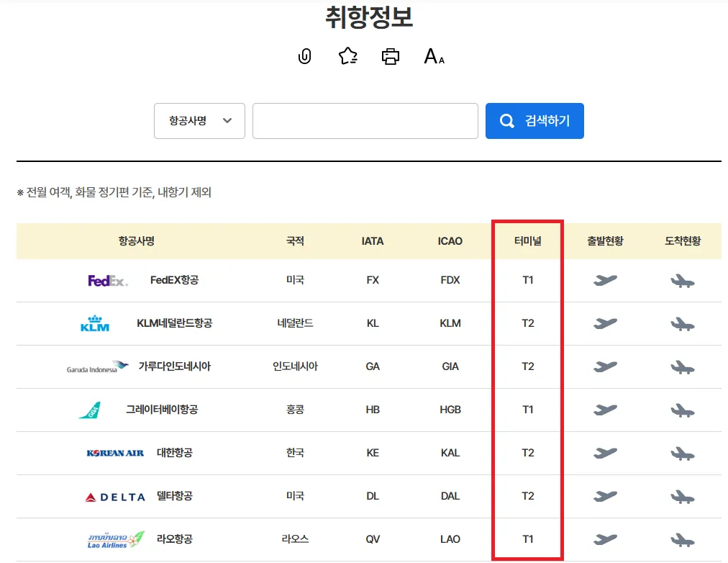Add page to favorites star icon

click(347, 56)
